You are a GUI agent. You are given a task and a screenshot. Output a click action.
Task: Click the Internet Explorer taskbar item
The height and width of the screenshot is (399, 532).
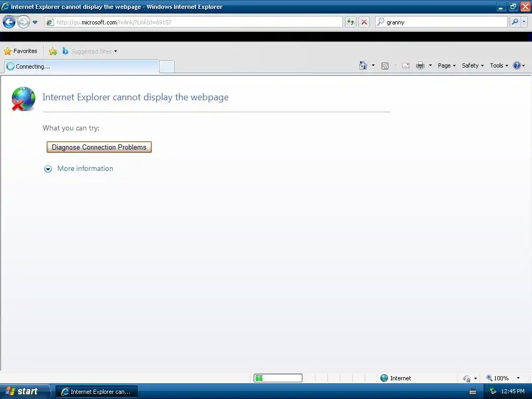coord(97,392)
